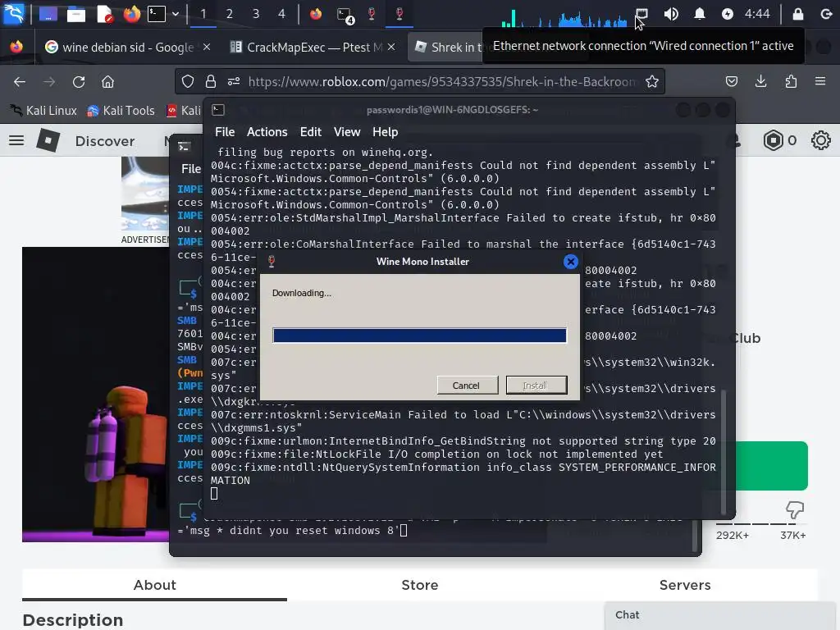Image resolution: width=840 pixels, height=630 pixels.
Task: Switch to workspace 3
Action: (256, 14)
